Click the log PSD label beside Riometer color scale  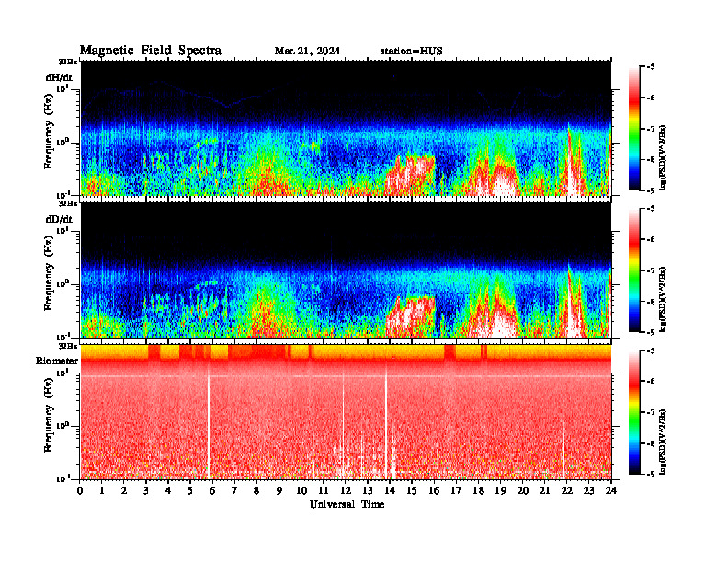tap(664, 442)
